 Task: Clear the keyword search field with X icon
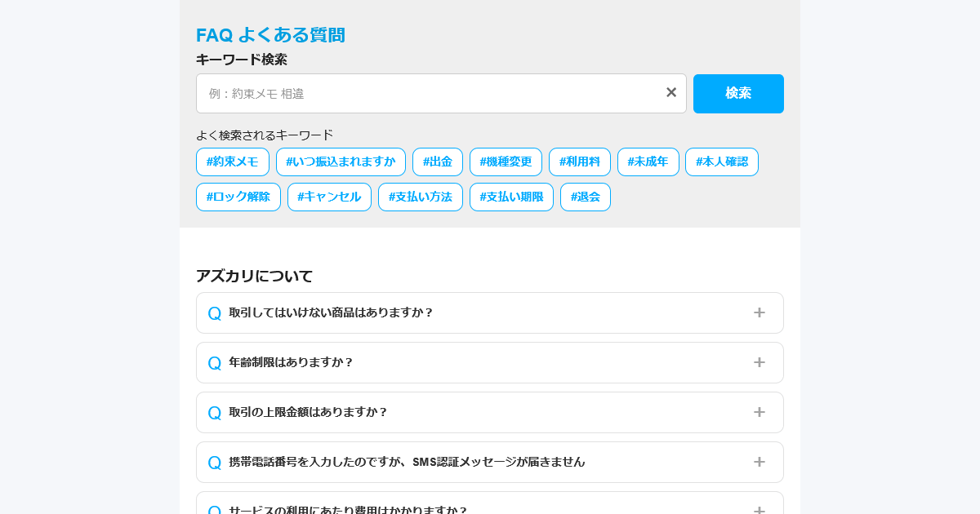point(671,93)
